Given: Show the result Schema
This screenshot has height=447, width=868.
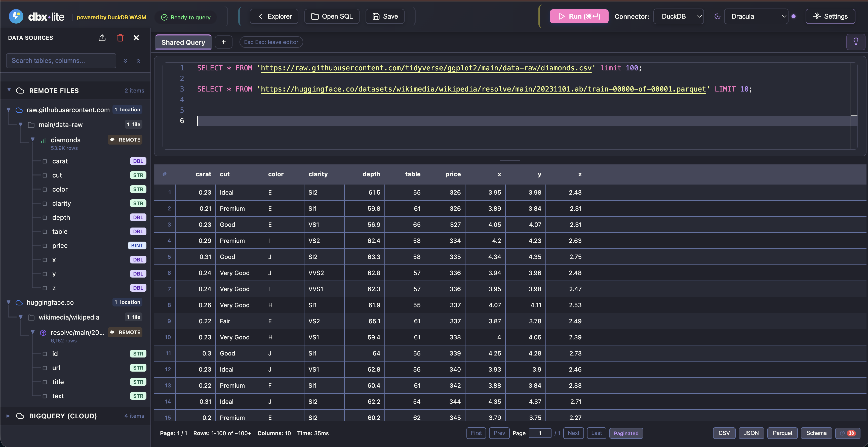Looking at the screenshot, I should 816,433.
